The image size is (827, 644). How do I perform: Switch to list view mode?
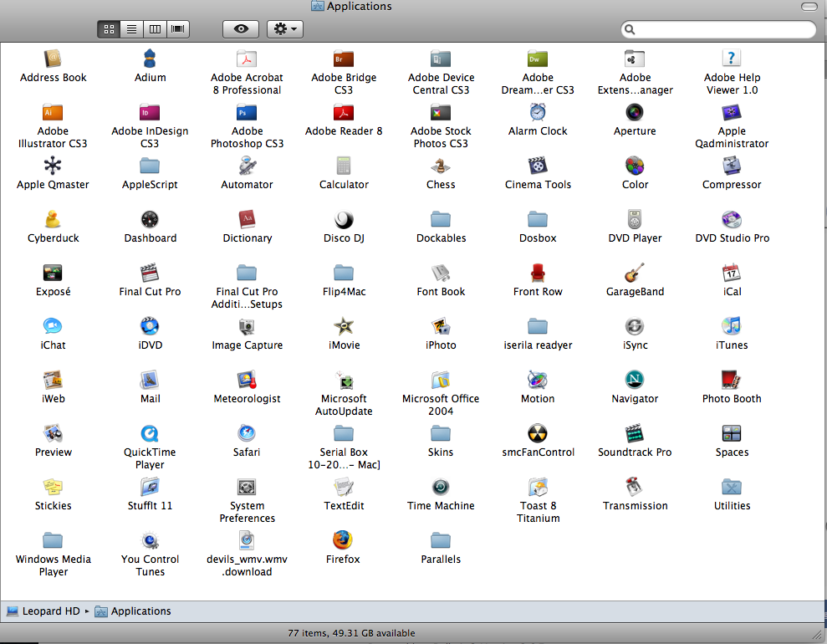point(132,29)
